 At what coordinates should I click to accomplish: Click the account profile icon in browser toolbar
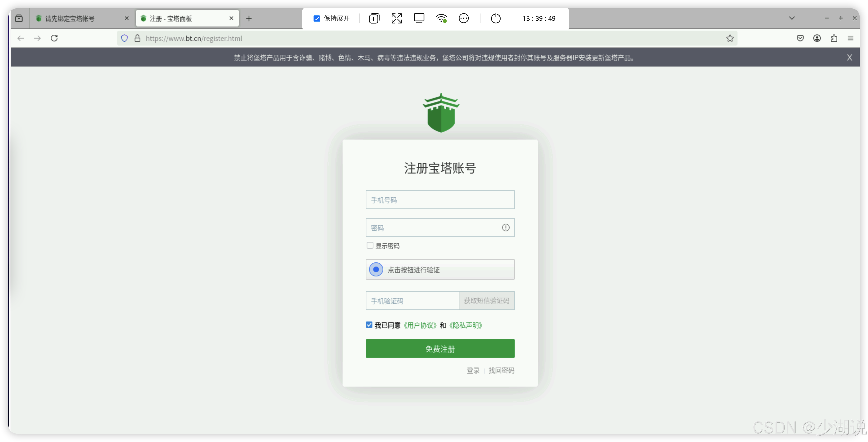pyautogui.click(x=817, y=38)
